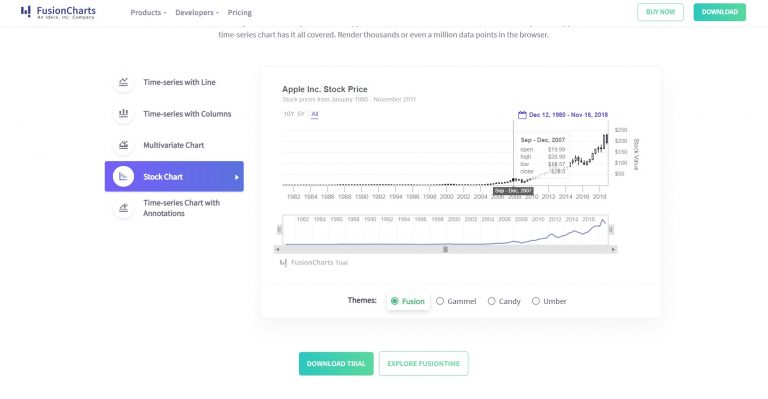The width and height of the screenshot is (768, 399).
Task: Click the Themes: label
Action: pyautogui.click(x=362, y=300)
